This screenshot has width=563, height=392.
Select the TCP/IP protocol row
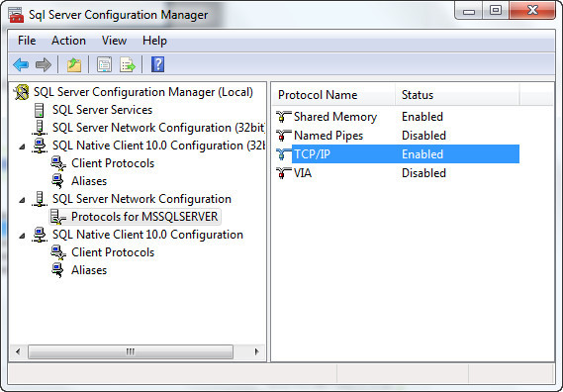pos(398,154)
